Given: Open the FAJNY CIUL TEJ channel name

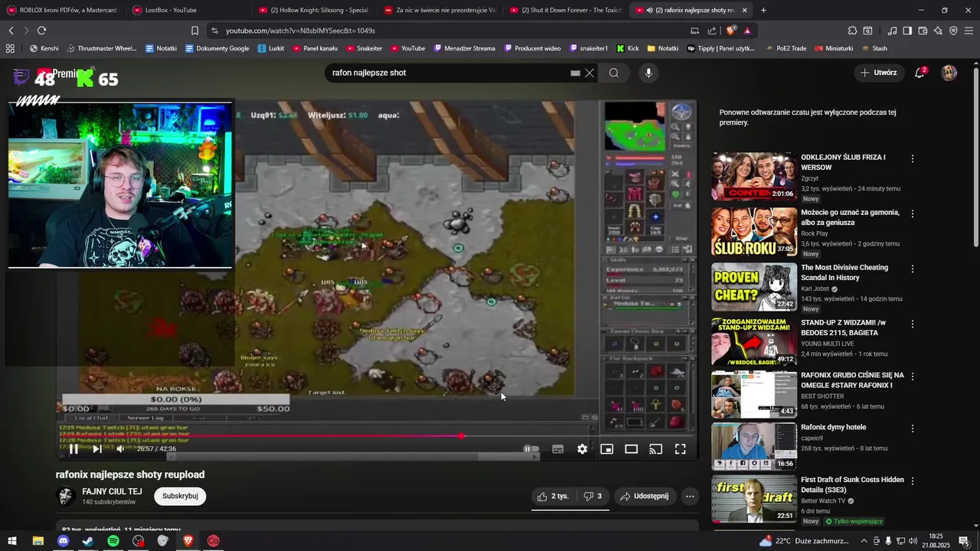Looking at the screenshot, I should [x=112, y=491].
